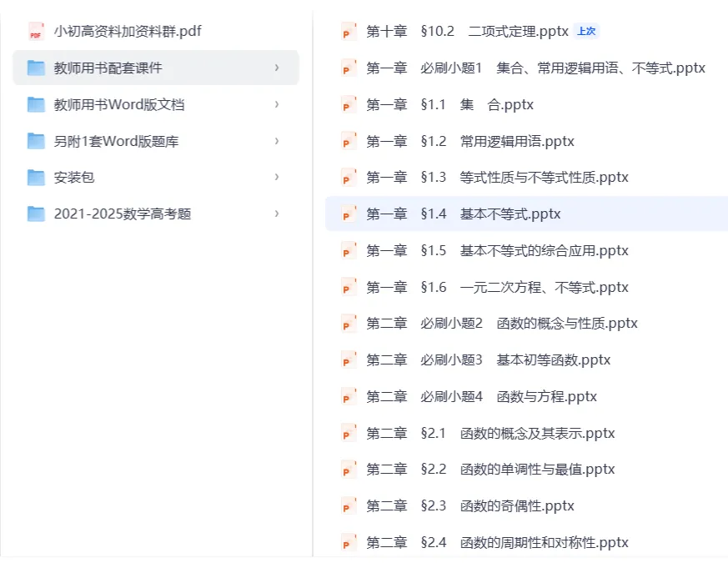Viewport: 728px width, 563px height.
Task: Click the PPT icon of §1.2 常用逻辑用语.pptx
Action: pos(349,141)
